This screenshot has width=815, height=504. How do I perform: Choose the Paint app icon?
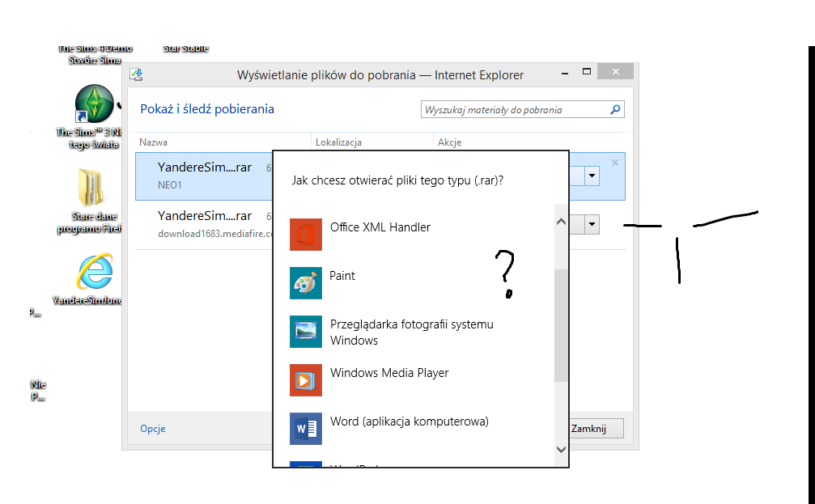(306, 283)
